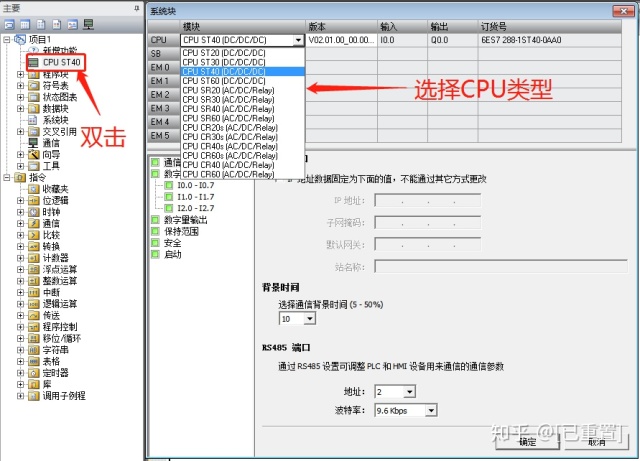Open the 波特率 baud rate dropdown

tap(431, 410)
